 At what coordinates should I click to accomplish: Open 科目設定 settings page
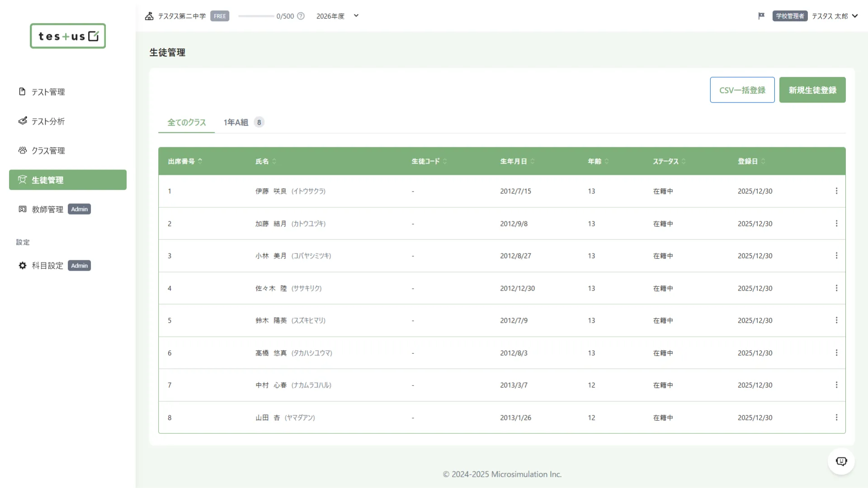pos(68,266)
